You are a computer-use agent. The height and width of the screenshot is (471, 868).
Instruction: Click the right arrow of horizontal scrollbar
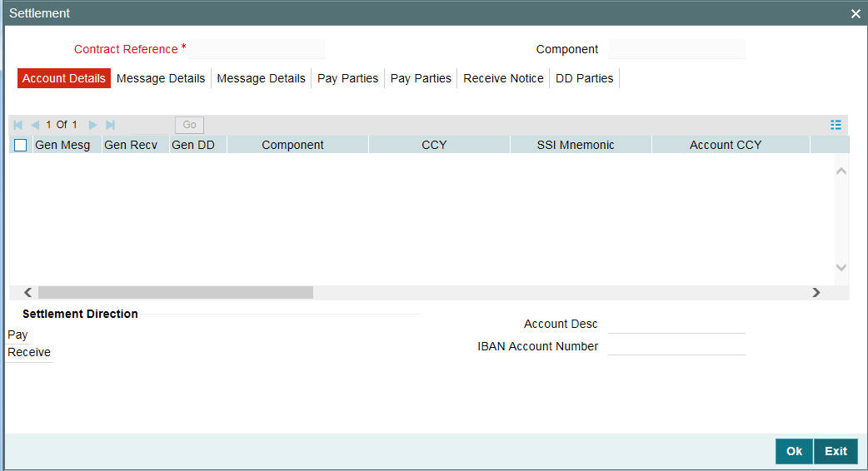click(x=816, y=292)
